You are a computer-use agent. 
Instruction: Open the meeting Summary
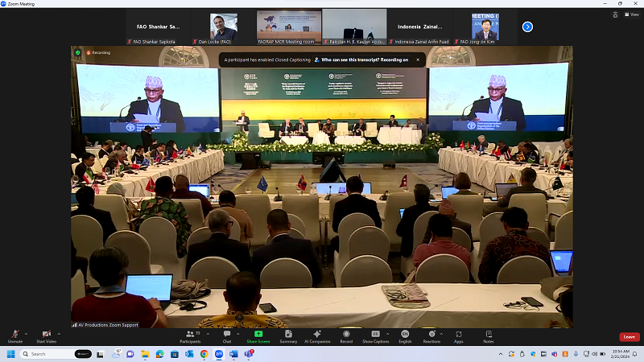click(288, 335)
